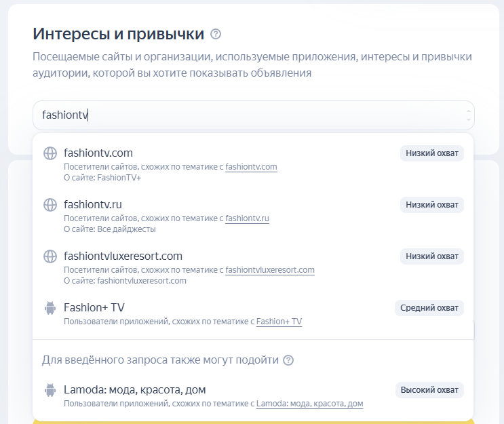The height and width of the screenshot is (424, 504).
Task: Click help icon beside Интересы и привычки
Action: coord(216,34)
